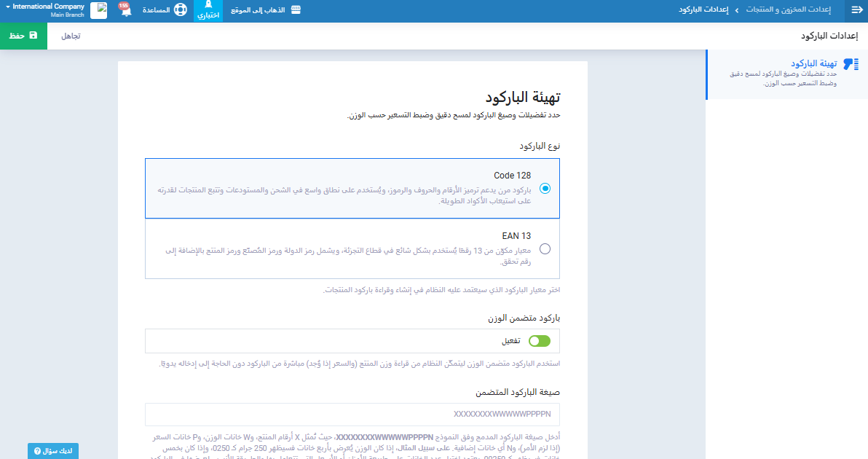The height and width of the screenshot is (459, 868).
Task: Click the floppy disk icon on save button
Action: 33,35
